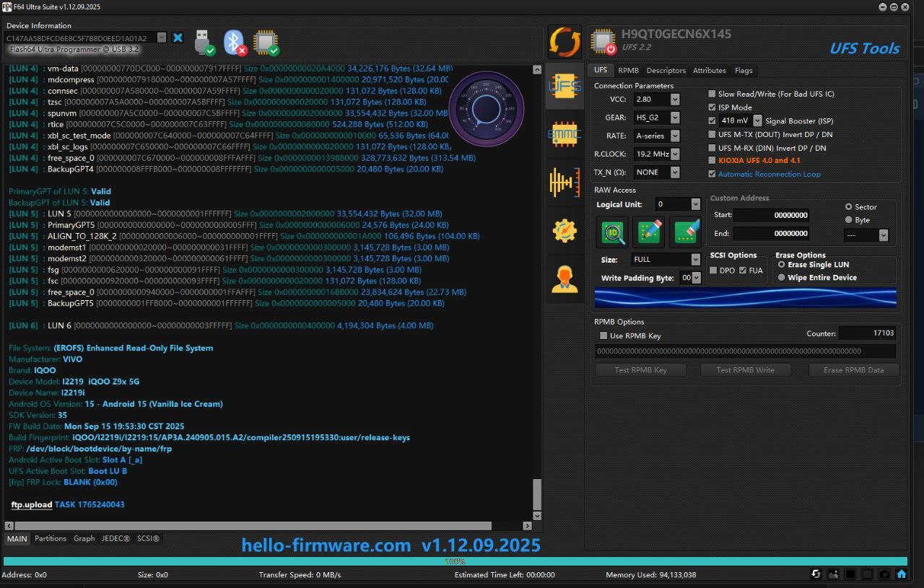Click the Test RPMB Key button
The image size is (924, 588).
tap(640, 369)
